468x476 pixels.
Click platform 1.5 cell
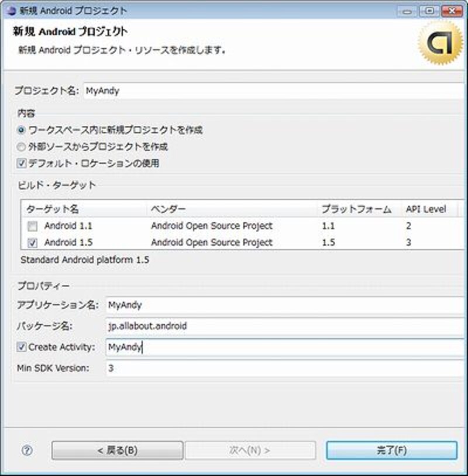(x=328, y=242)
